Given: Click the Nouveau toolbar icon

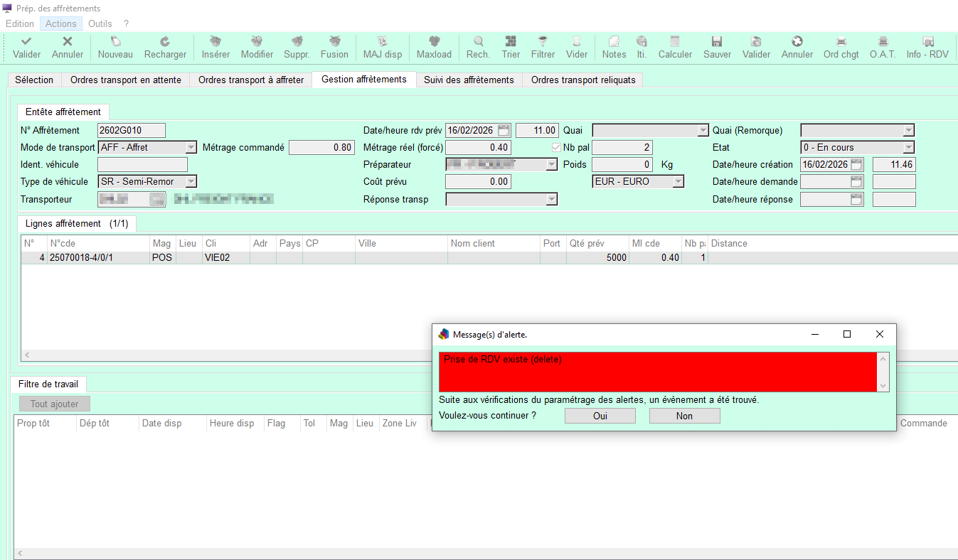Looking at the screenshot, I should 115,42.
